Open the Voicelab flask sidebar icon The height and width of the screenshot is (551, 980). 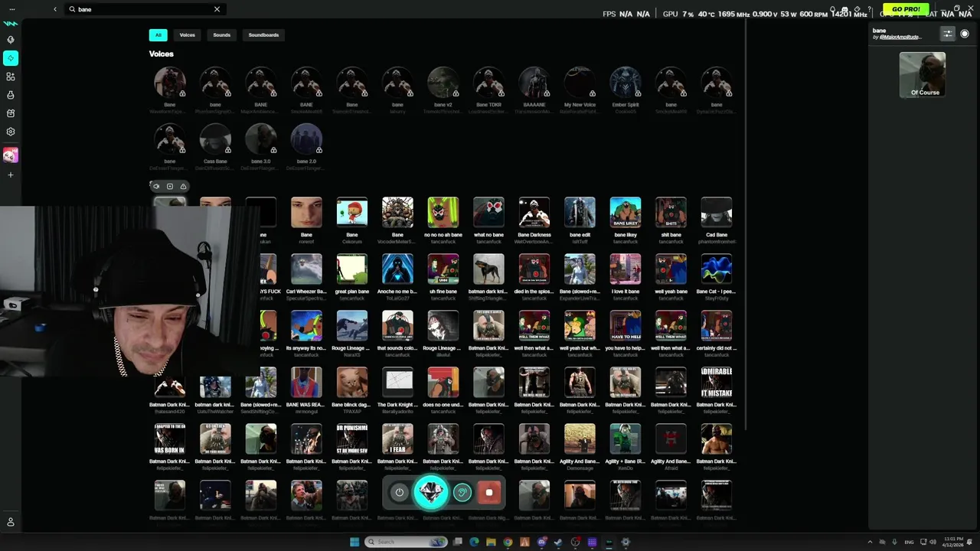coord(11,95)
